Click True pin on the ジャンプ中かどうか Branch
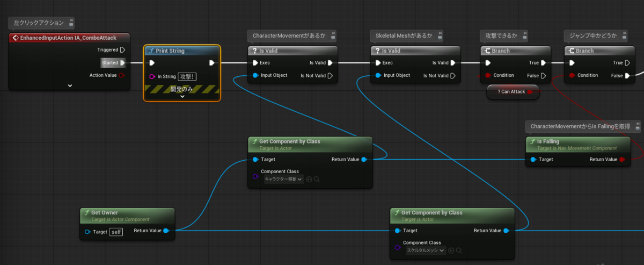Screen dimensions: 644x265 coord(628,62)
